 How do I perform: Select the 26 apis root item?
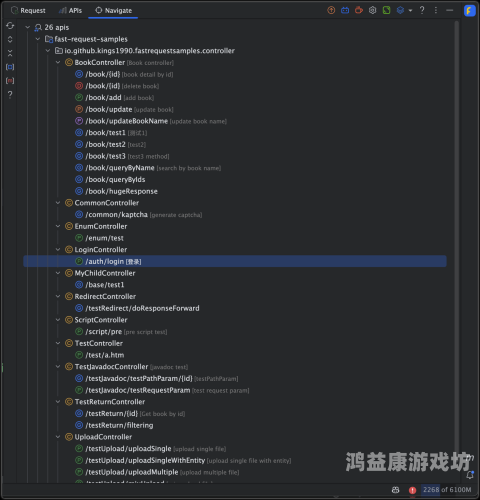click(x=52, y=27)
